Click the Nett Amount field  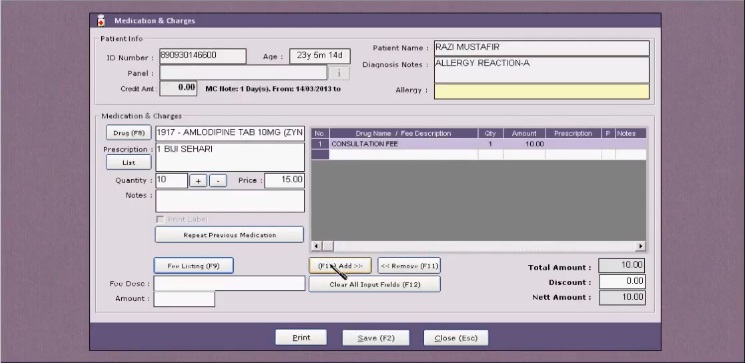(x=622, y=297)
